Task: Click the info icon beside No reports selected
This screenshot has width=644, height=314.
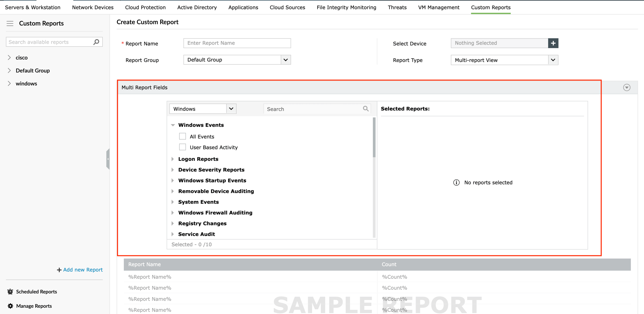Action: tap(456, 182)
